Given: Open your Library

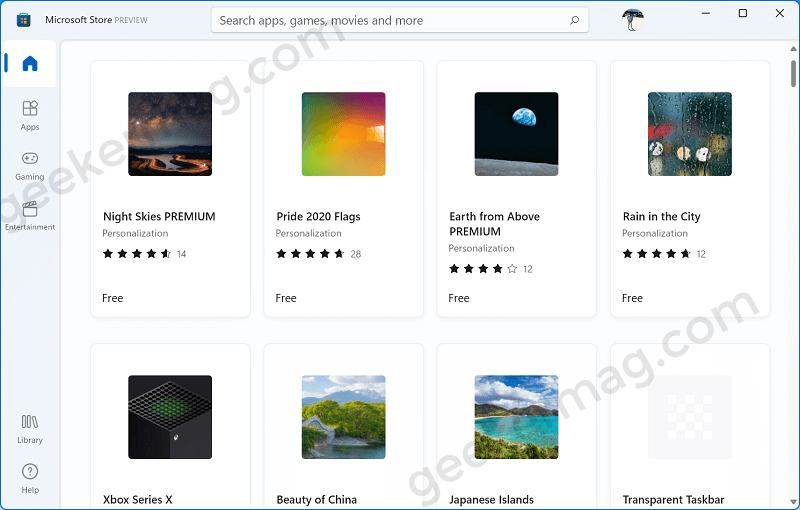Looking at the screenshot, I should pos(30,429).
